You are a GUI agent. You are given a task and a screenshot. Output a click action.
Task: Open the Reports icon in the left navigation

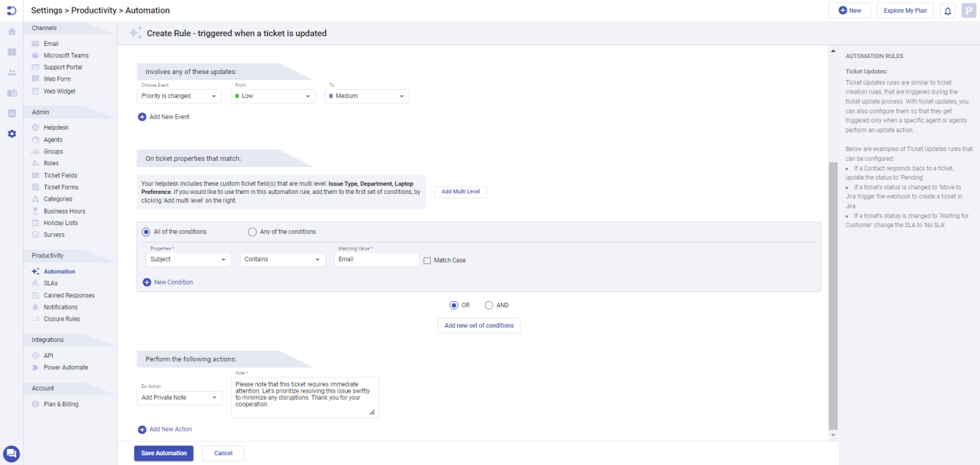11,113
